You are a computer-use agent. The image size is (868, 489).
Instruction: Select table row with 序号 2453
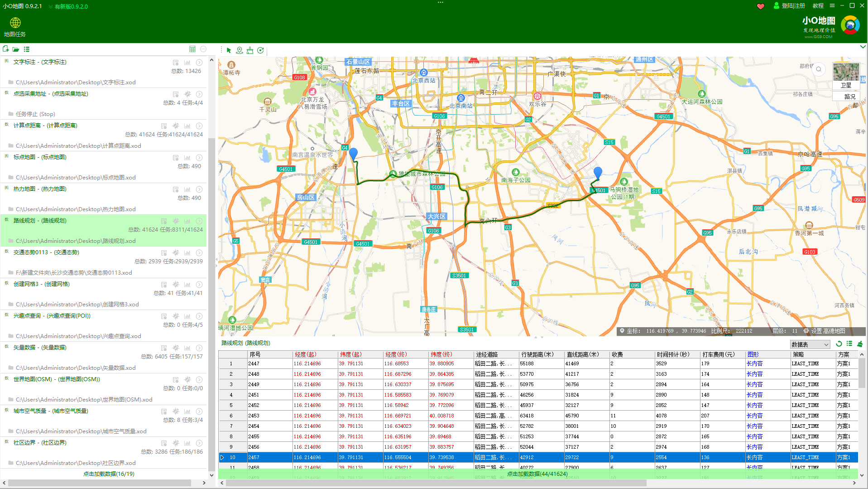pyautogui.click(x=538, y=416)
